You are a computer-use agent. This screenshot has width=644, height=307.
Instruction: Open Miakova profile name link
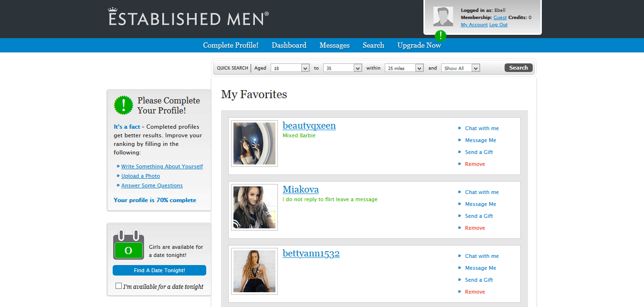point(301,189)
